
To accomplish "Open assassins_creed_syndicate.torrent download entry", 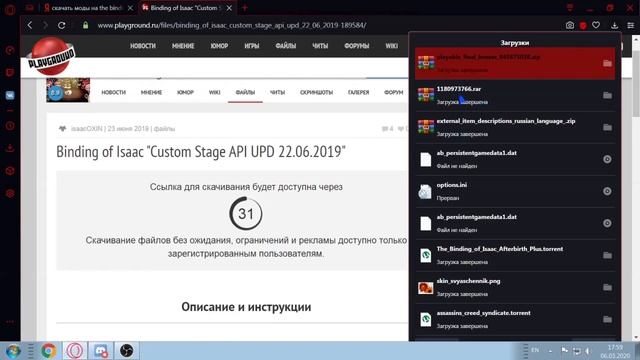I will 483,313.
